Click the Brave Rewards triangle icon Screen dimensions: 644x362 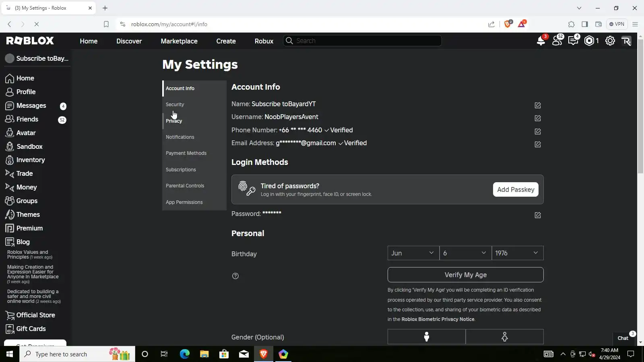[522, 24]
